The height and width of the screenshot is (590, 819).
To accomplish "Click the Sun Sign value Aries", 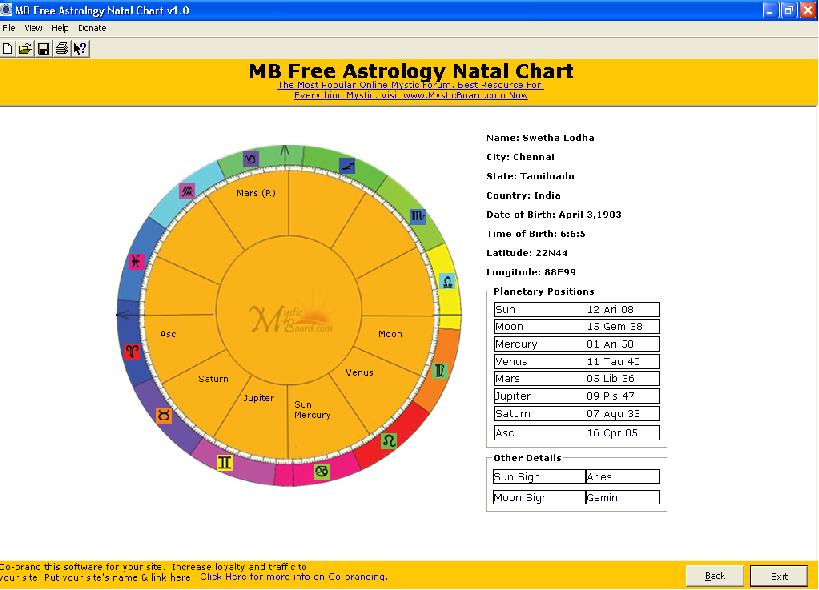I will 622,476.
